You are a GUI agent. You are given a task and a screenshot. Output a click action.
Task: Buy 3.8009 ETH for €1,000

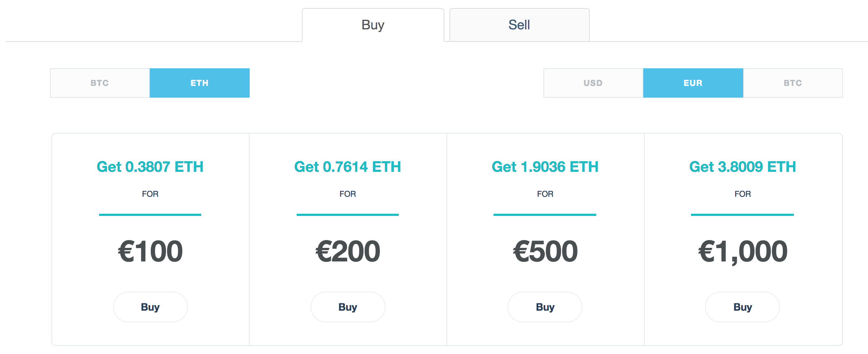742,307
